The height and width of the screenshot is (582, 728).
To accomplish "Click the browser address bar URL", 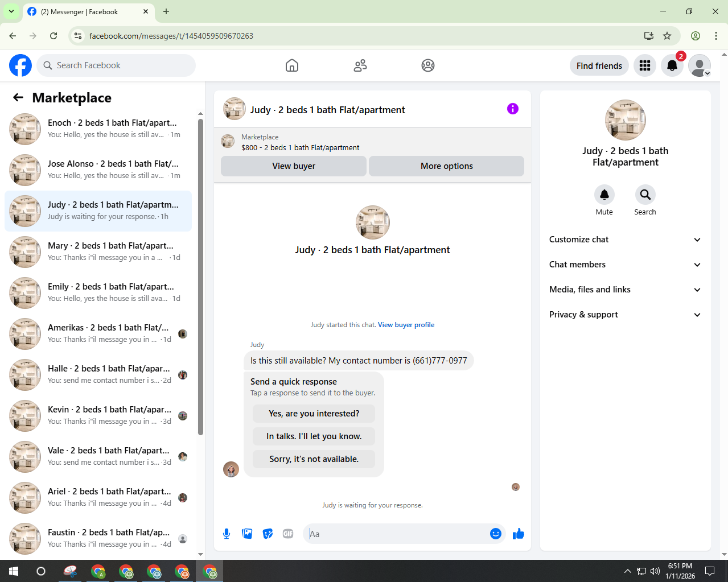I will tap(171, 36).
